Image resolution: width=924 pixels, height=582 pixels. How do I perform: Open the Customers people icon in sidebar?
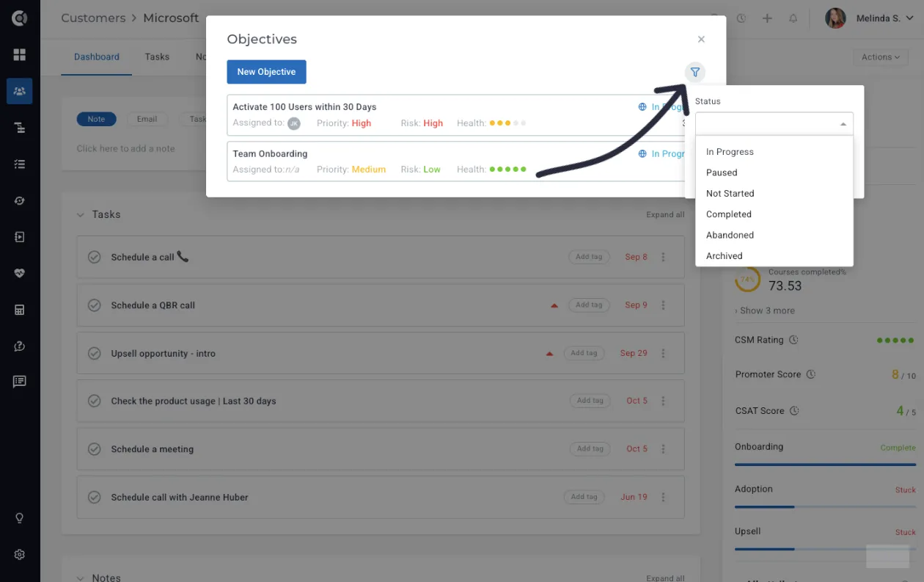click(20, 91)
